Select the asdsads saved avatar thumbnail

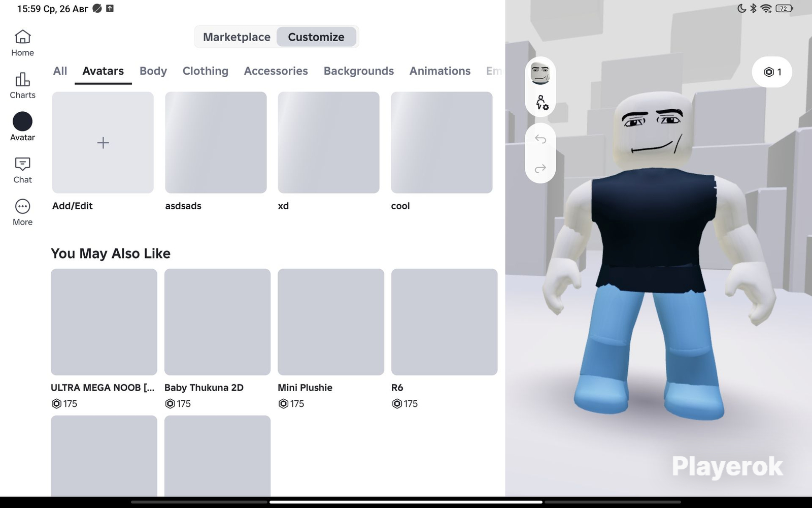(x=216, y=143)
